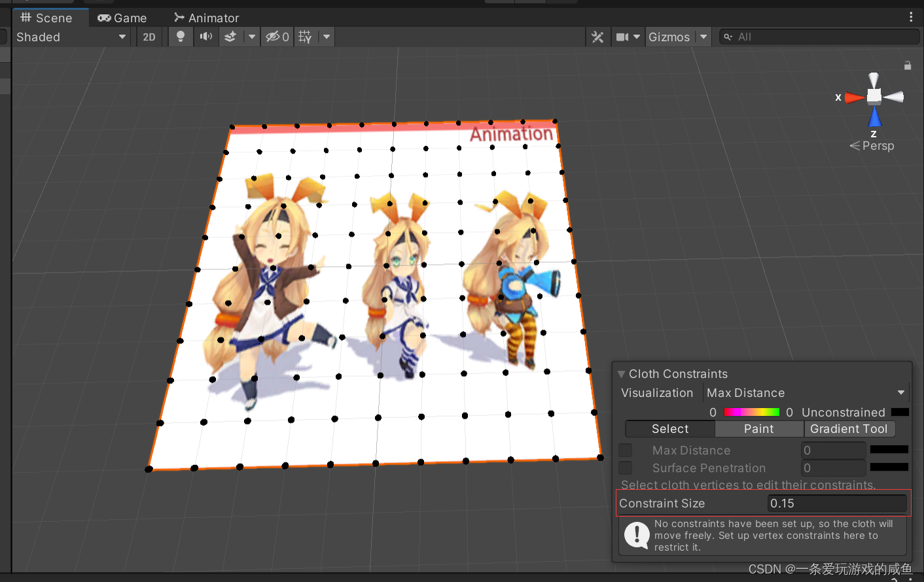Open grid settings dropdown arrow

click(x=327, y=37)
